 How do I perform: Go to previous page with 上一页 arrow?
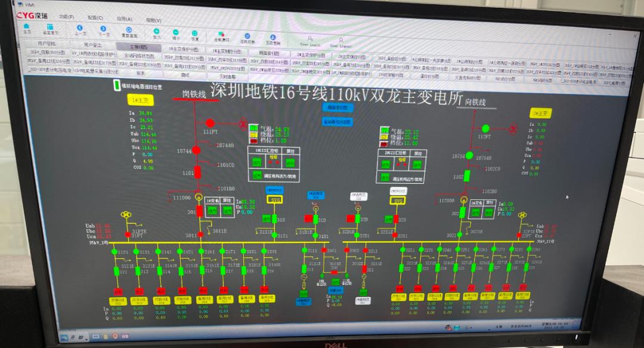[80, 29]
